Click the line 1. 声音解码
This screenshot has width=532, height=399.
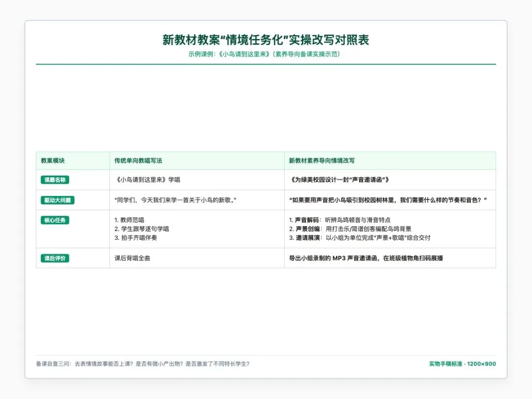coord(339,220)
